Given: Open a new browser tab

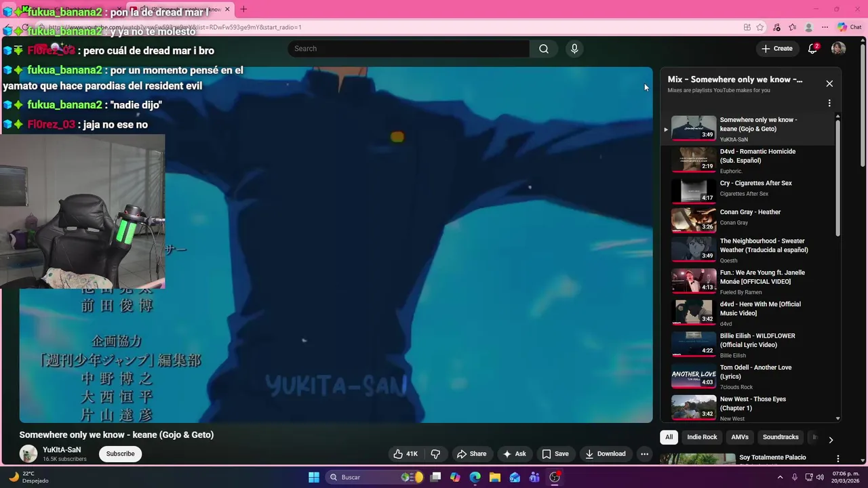Looking at the screenshot, I should [x=243, y=9].
